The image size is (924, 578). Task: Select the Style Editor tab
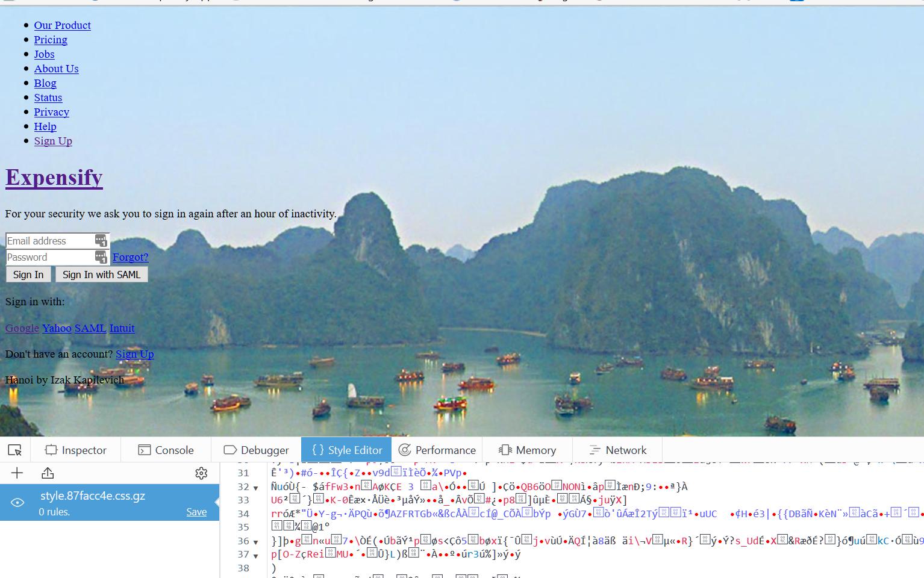(x=346, y=450)
